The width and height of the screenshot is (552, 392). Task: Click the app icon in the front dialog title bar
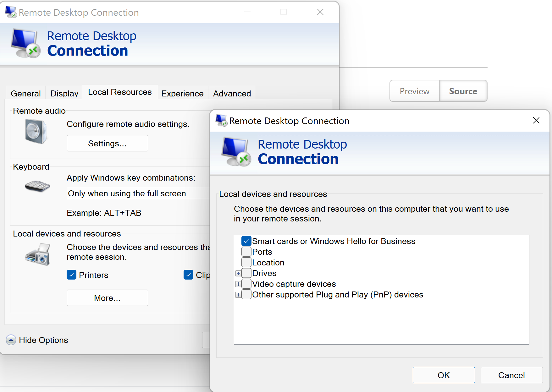coord(221,121)
